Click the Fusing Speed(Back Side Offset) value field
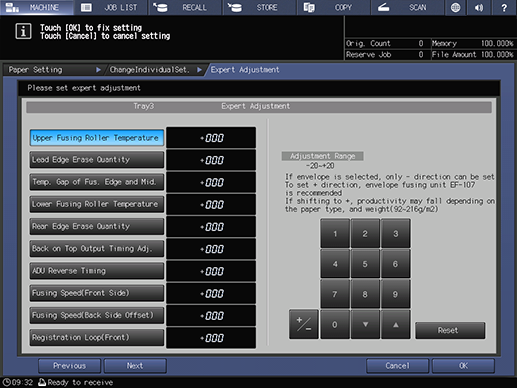The height and width of the screenshot is (388, 517). point(211,315)
